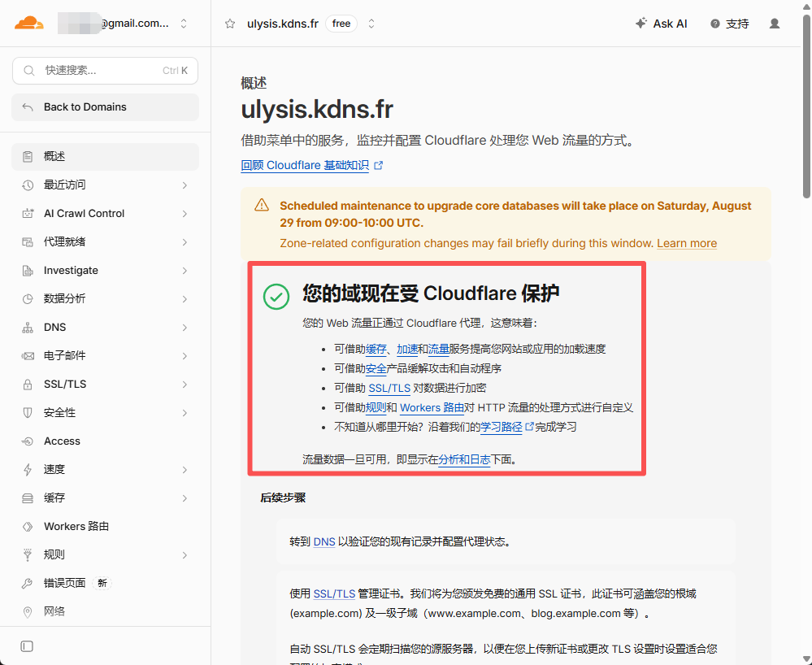Open the 缓存 link in bullet list
Image resolution: width=812 pixels, height=665 pixels.
click(x=376, y=349)
